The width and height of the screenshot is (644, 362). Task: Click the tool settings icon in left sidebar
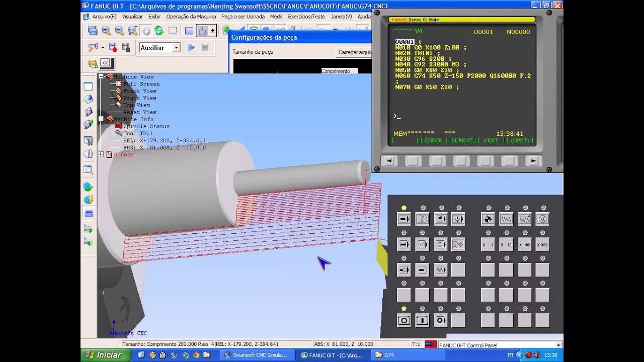(88, 141)
